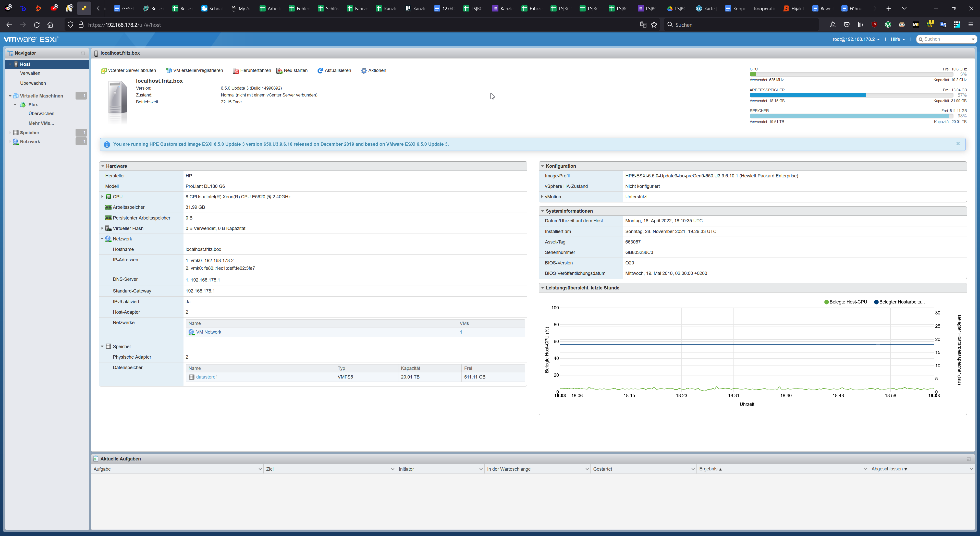Collapse the Virtuelle Maschinen tree arrow
The width and height of the screenshot is (980, 536).
point(10,96)
